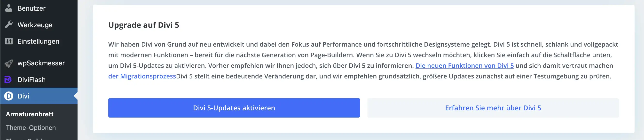
Task: Open the Benutzer menu label
Action: coord(31,8)
